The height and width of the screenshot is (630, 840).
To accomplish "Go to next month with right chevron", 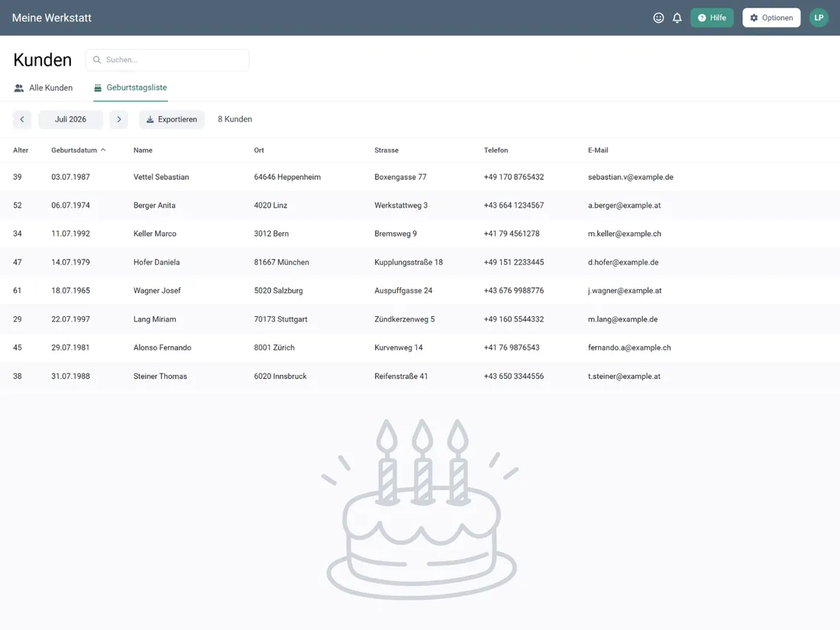I will coord(119,119).
